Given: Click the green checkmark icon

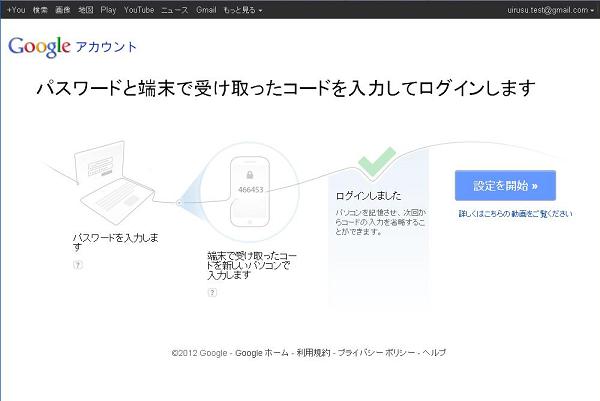Looking at the screenshot, I should [x=377, y=162].
